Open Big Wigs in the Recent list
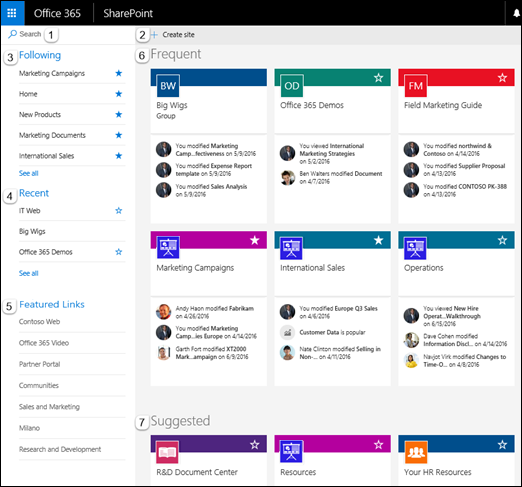The height and width of the screenshot is (487, 522). [x=32, y=231]
